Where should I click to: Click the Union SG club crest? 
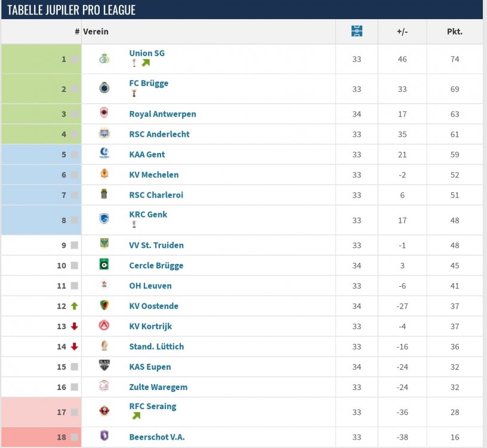point(104,59)
